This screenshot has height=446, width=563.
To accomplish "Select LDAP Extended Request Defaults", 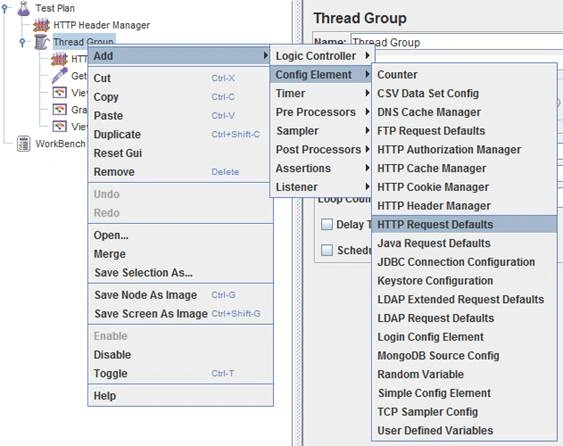I will [464, 299].
